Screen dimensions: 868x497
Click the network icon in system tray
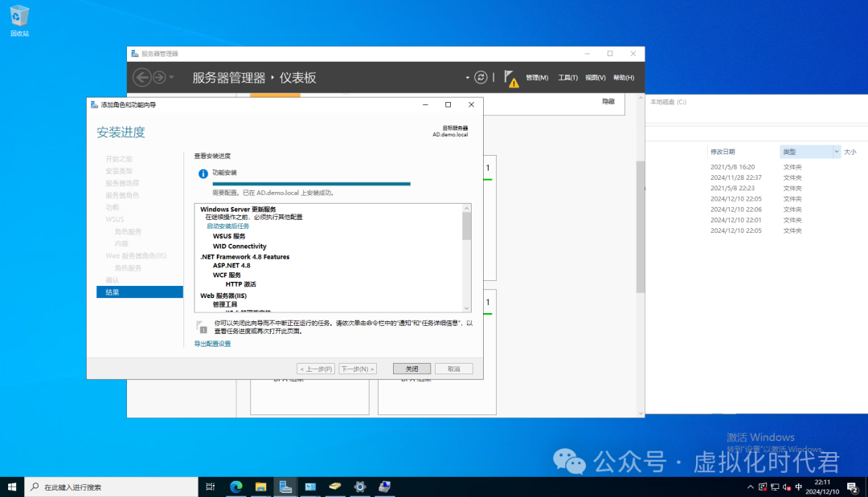(775, 487)
